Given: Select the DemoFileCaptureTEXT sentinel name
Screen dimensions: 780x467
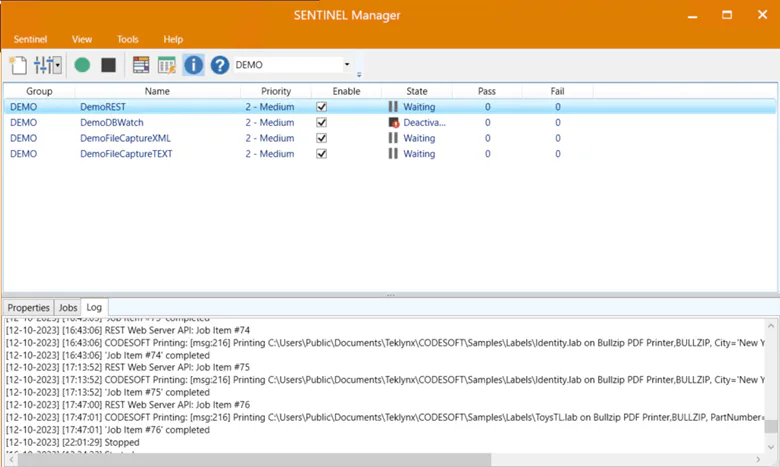Looking at the screenshot, I should (x=126, y=154).
